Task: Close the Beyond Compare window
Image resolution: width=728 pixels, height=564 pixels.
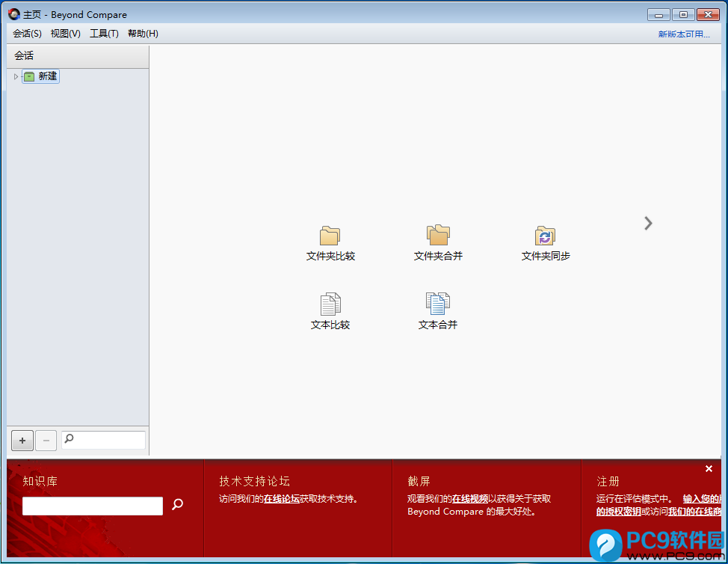Action: (708, 15)
